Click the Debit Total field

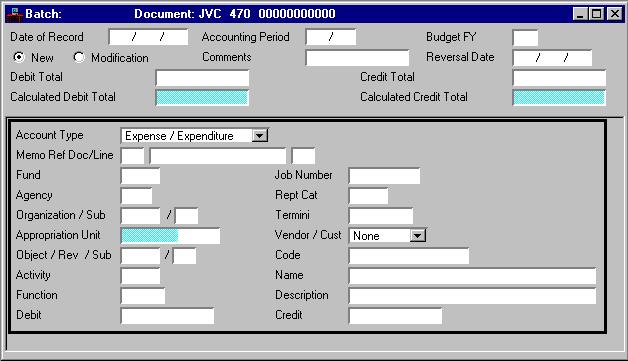click(x=202, y=78)
